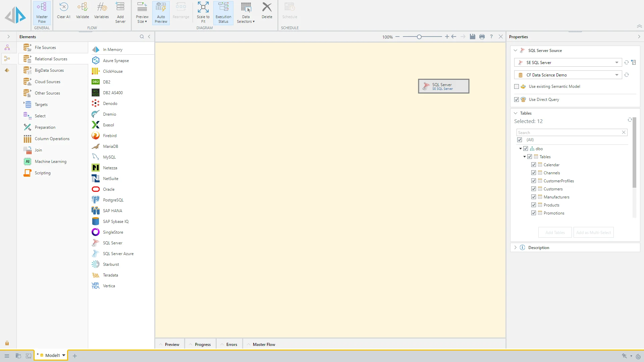Open the Errors tab
This screenshot has height=362, width=644.
click(231, 345)
